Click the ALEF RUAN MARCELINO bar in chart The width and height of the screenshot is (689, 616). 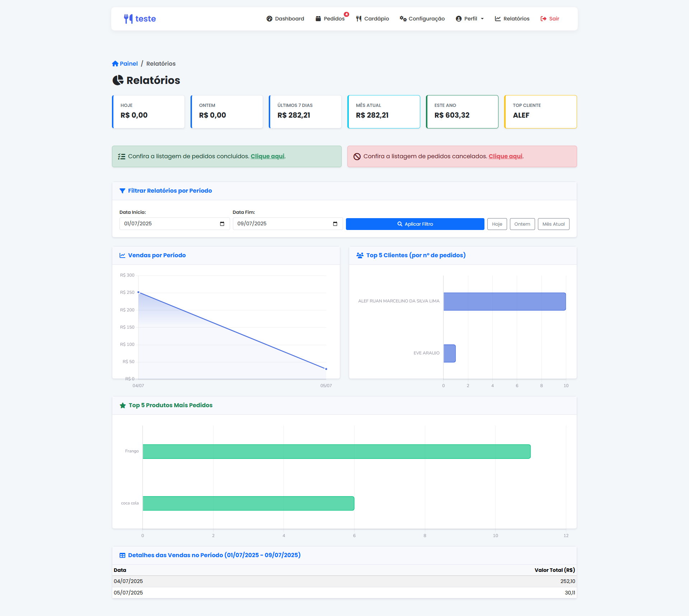505,301
